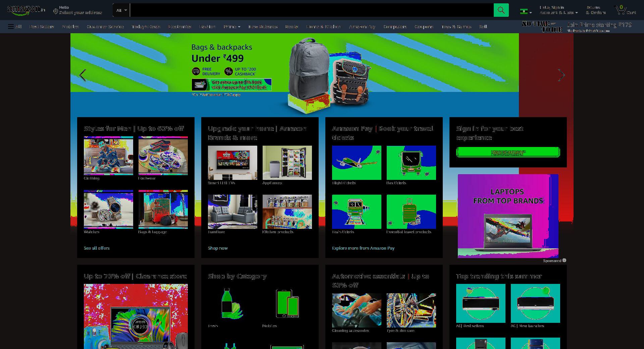The height and width of the screenshot is (349, 644).
Task: Open Toys & Games nav item
Action: 456,27
